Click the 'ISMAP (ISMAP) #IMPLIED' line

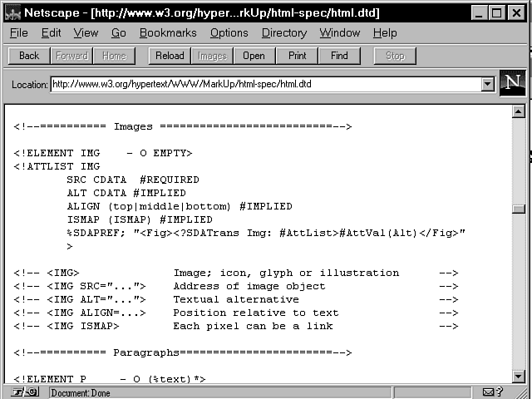[x=140, y=219]
